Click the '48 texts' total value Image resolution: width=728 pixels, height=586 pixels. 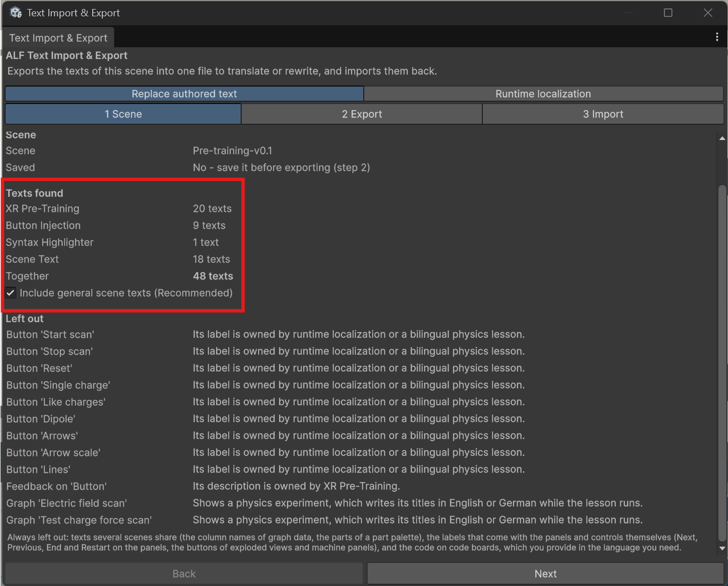click(213, 276)
